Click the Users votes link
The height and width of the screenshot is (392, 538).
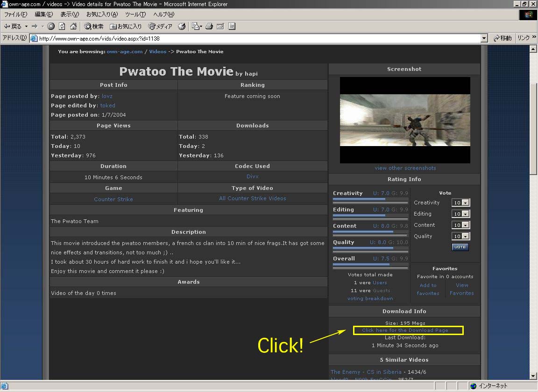[380, 283]
